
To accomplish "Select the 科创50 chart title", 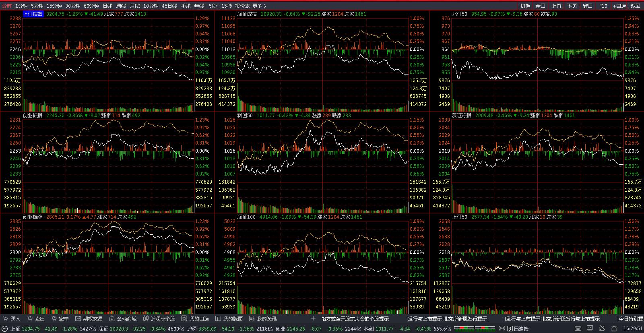I will (x=245, y=115).
